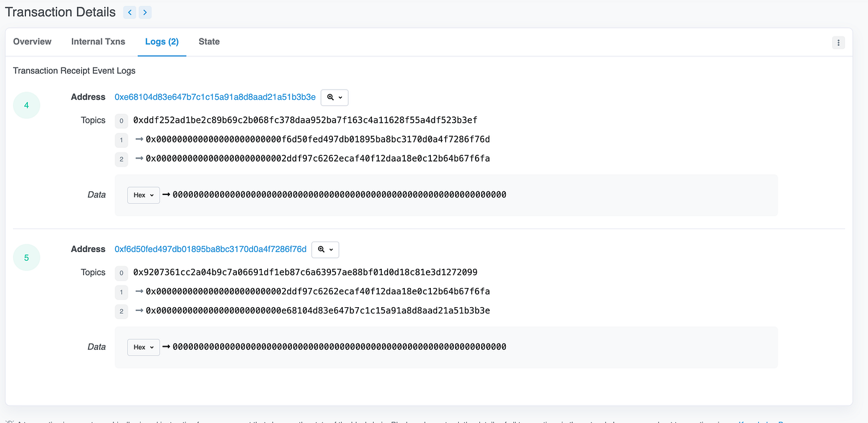The width and height of the screenshot is (868, 423).
Task: Click log 5 topic 1 value ending b67f6fa
Action: [x=318, y=291]
